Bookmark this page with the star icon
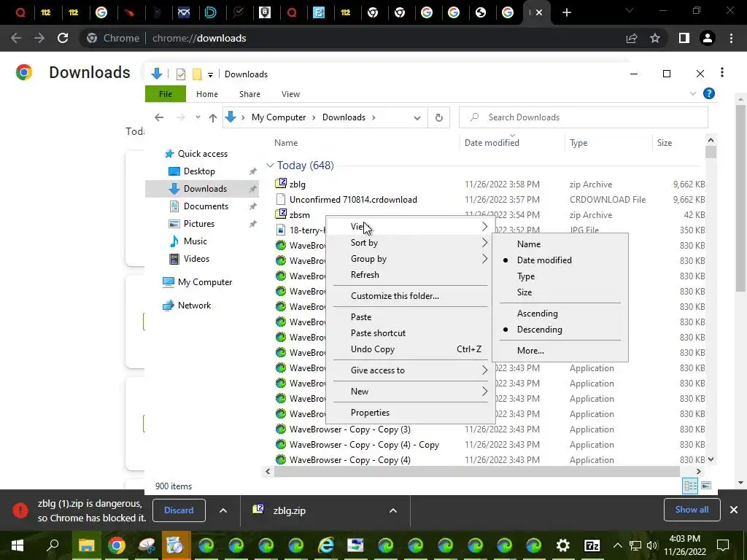Viewport: 747px width, 560px height. tap(655, 38)
